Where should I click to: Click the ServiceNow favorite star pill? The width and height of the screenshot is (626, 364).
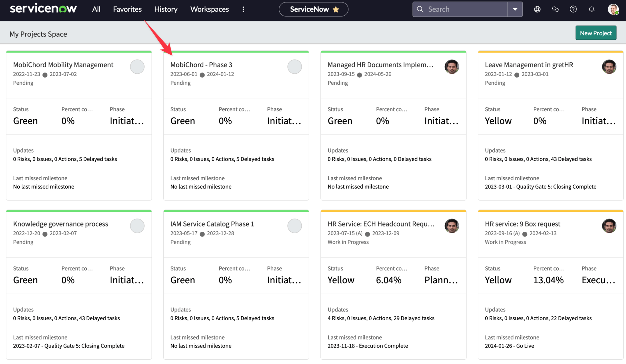[x=313, y=9]
